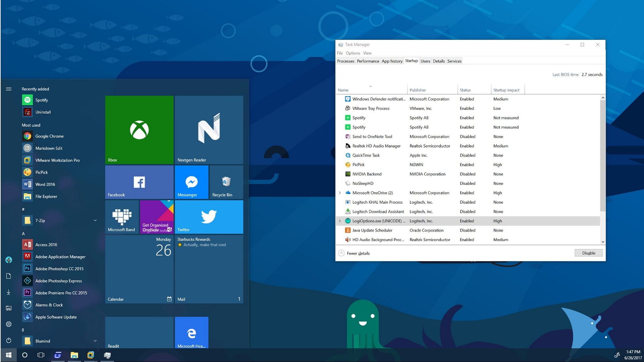The width and height of the screenshot is (644, 362).
Task: Click the Settings gear in the Start menu
Action: click(8, 324)
